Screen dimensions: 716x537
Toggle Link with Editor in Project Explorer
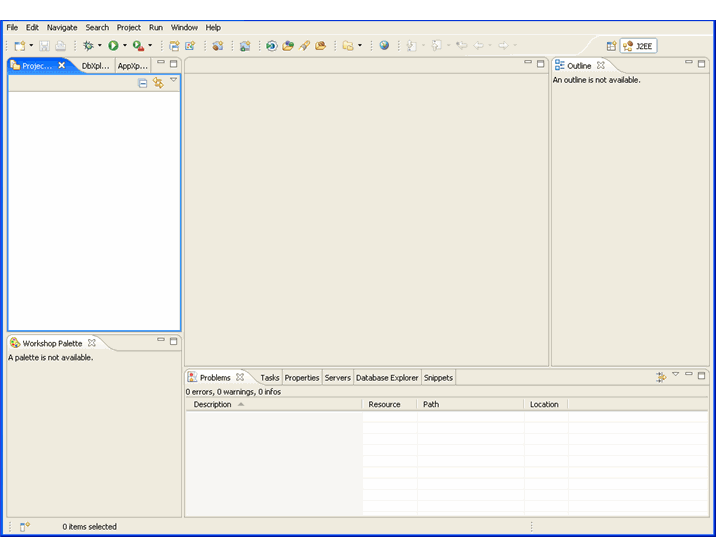coord(158,83)
